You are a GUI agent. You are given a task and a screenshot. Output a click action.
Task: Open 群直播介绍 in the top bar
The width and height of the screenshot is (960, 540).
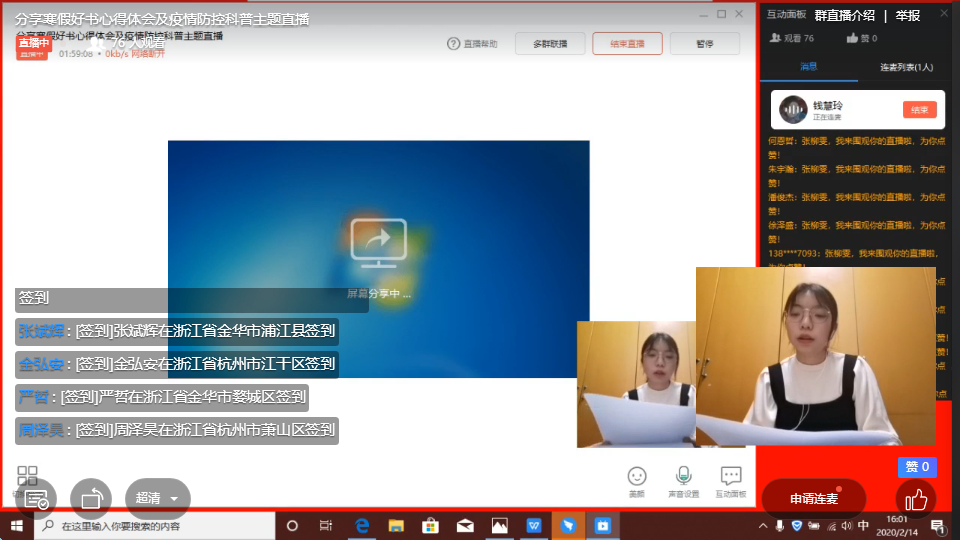[x=844, y=16]
